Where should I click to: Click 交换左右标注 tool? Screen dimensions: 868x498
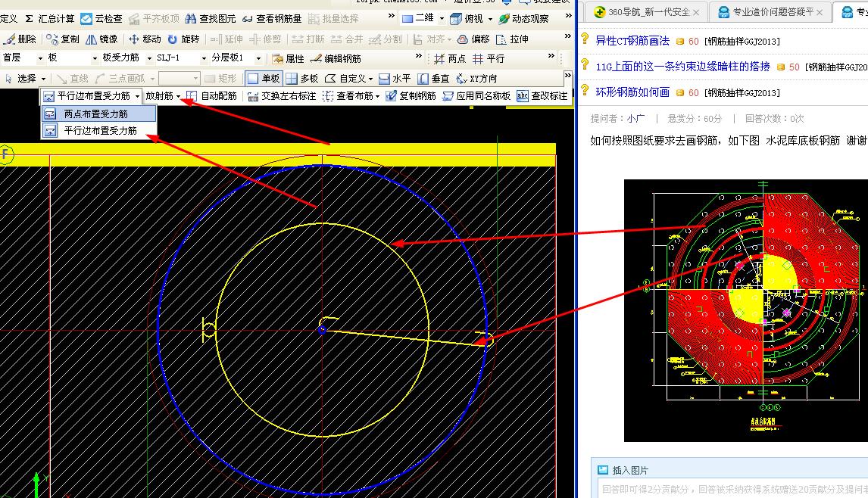(x=282, y=96)
